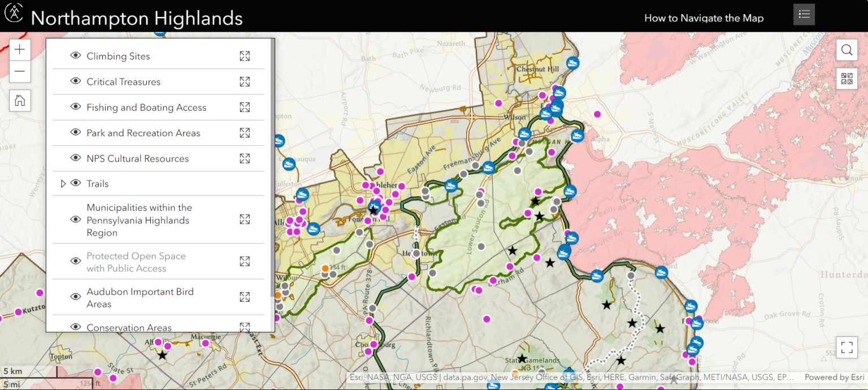Viewport: 868px width, 390px height.
Task: Click the zoom out minus icon
Action: pyautogui.click(x=20, y=72)
